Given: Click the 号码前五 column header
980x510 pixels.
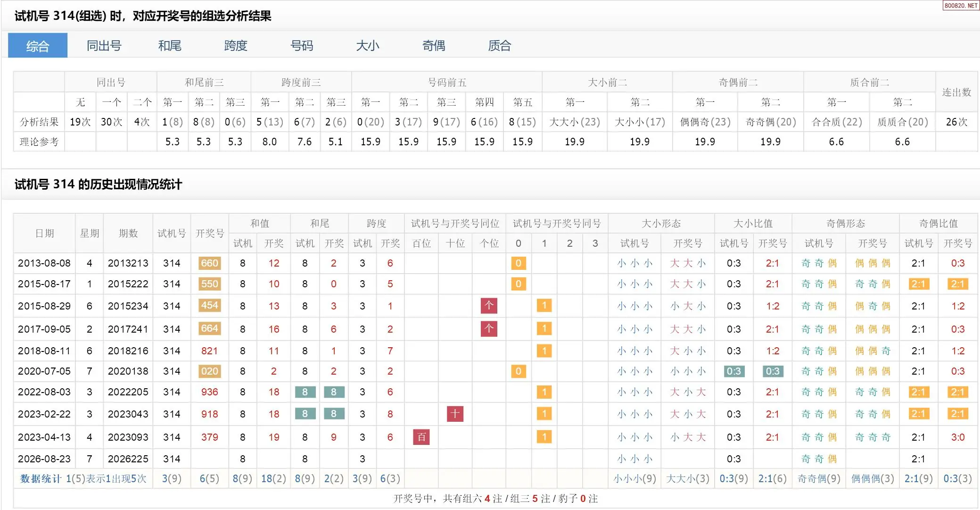Looking at the screenshot, I should pyautogui.click(x=447, y=83).
